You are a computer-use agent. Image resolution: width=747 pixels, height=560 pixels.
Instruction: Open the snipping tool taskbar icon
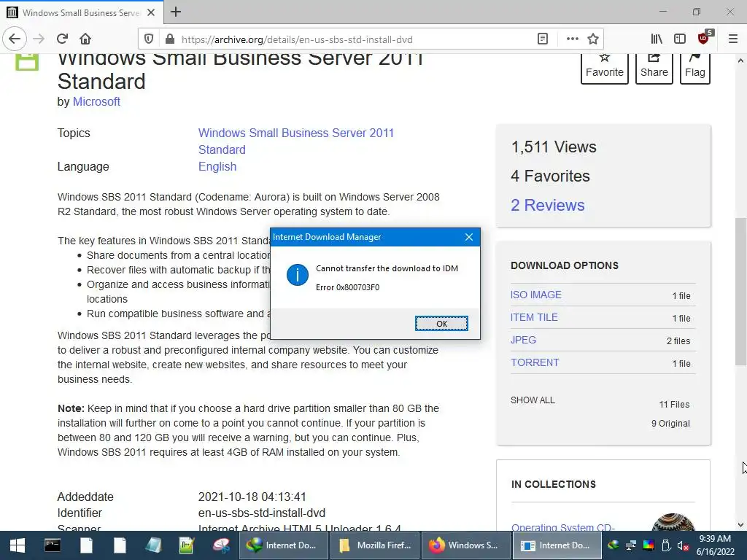[x=221, y=545]
